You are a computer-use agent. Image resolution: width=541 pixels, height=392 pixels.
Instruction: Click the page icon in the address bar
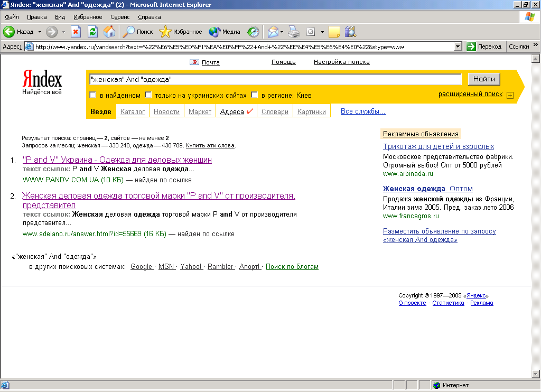coord(30,46)
